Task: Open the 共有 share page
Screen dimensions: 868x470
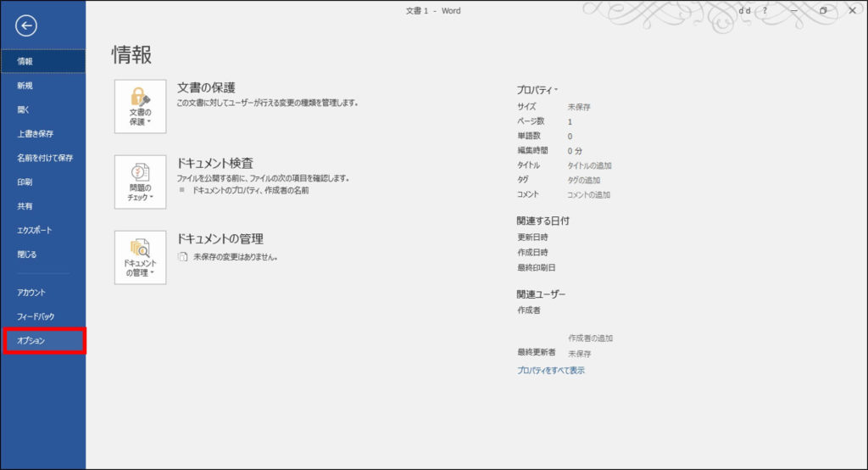Action: 42,206
